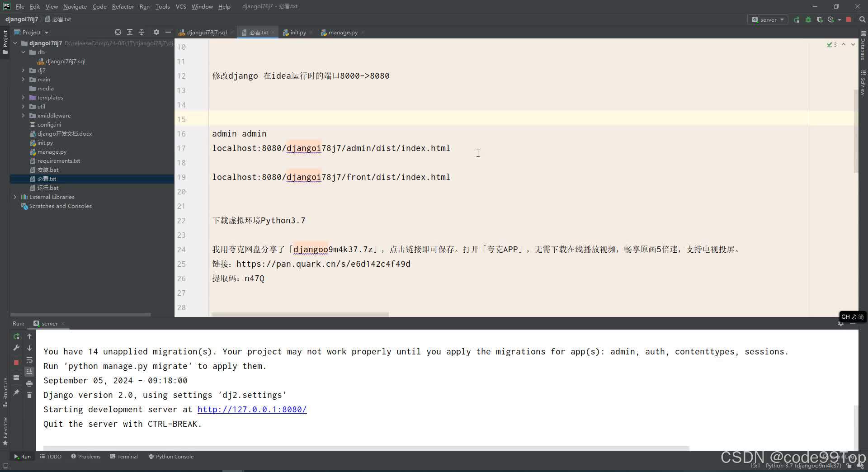This screenshot has width=868, height=472.
Task: Run server with coverage
Action: pos(820,19)
